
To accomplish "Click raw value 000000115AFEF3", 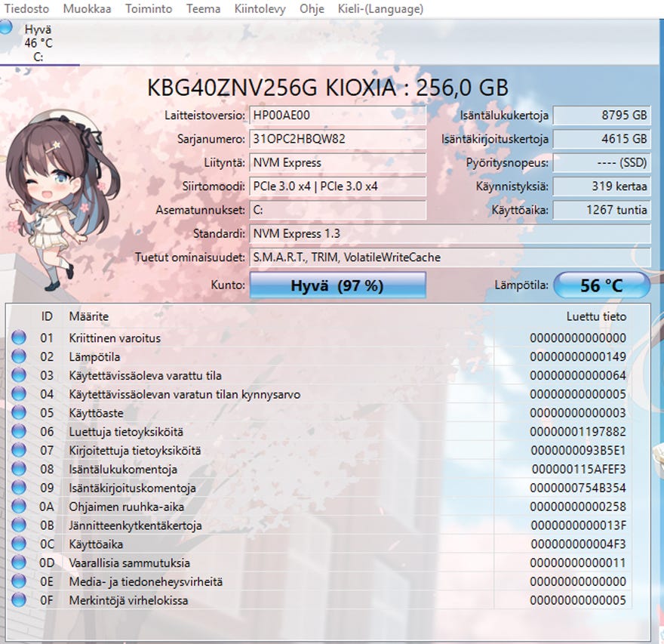I will [579, 470].
